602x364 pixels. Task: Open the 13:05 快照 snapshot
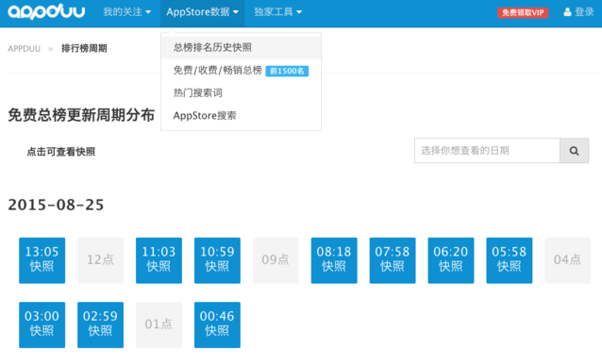[42, 260]
